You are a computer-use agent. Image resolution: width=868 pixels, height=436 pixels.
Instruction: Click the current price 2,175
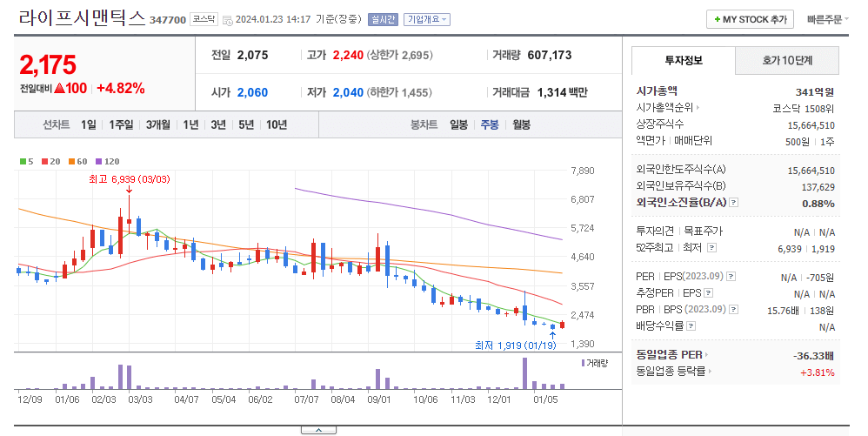(x=48, y=64)
